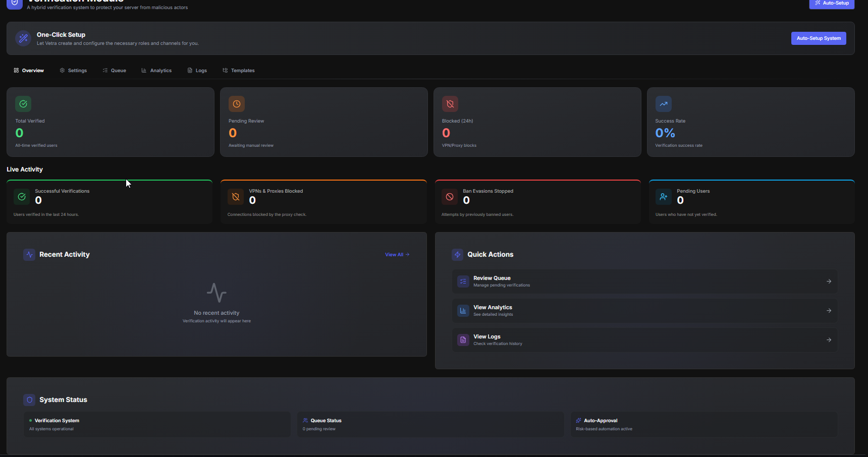Click the One-Click Setup magic wand icon
Image resolution: width=868 pixels, height=457 pixels.
click(23, 38)
